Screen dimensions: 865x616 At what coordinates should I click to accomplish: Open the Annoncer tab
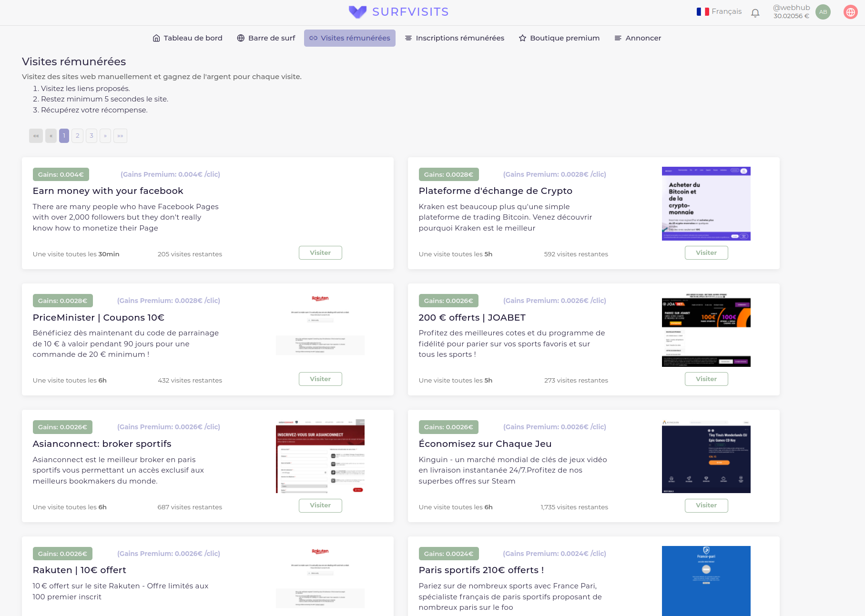tap(638, 38)
